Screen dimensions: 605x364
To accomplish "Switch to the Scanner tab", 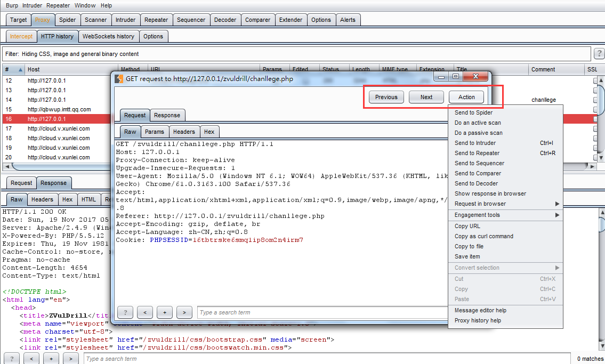I will (96, 20).
